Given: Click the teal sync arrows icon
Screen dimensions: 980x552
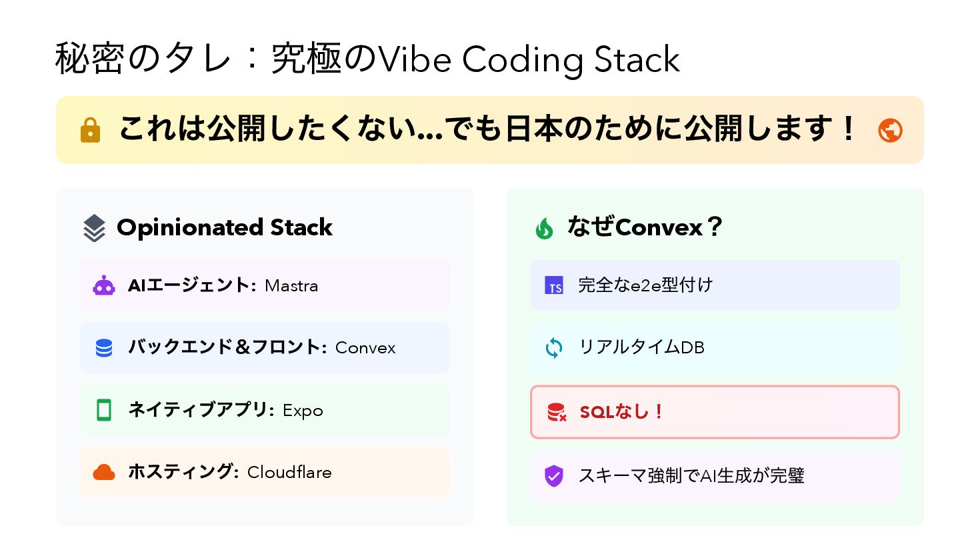Looking at the screenshot, I should pyautogui.click(x=554, y=348).
